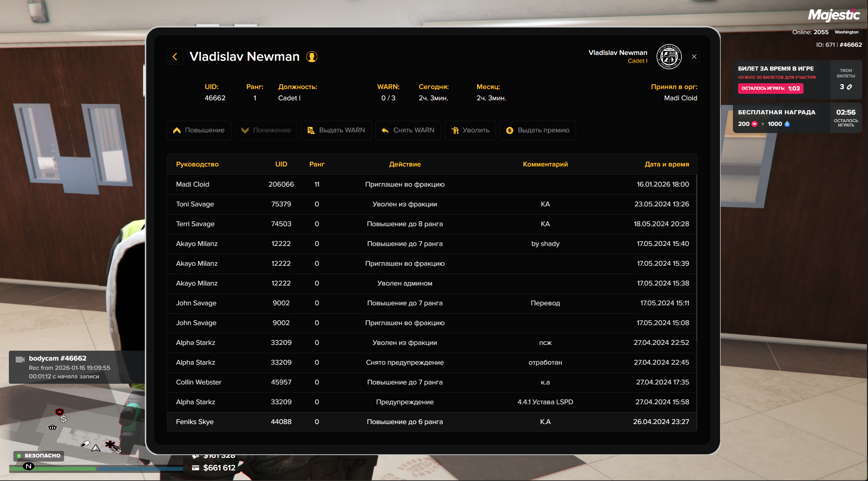This screenshot has height=481, width=868.
Task: Click the Осталось играть timer badge
Action: point(770,88)
